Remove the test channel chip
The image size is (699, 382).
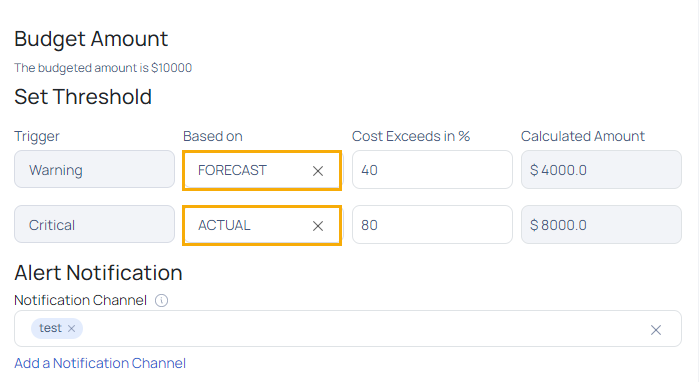(71, 329)
